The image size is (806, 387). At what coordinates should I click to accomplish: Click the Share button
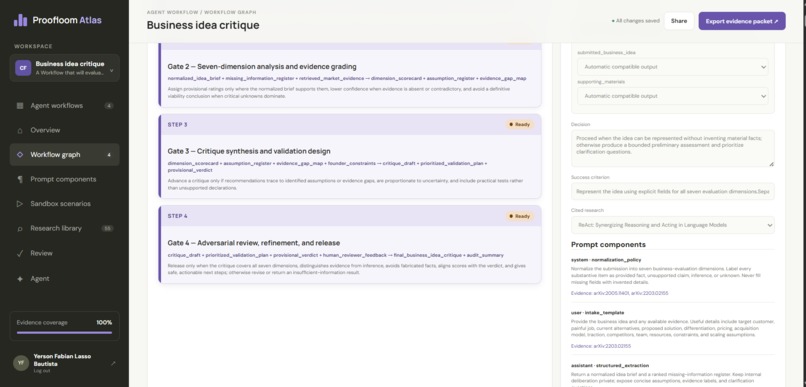tap(679, 21)
